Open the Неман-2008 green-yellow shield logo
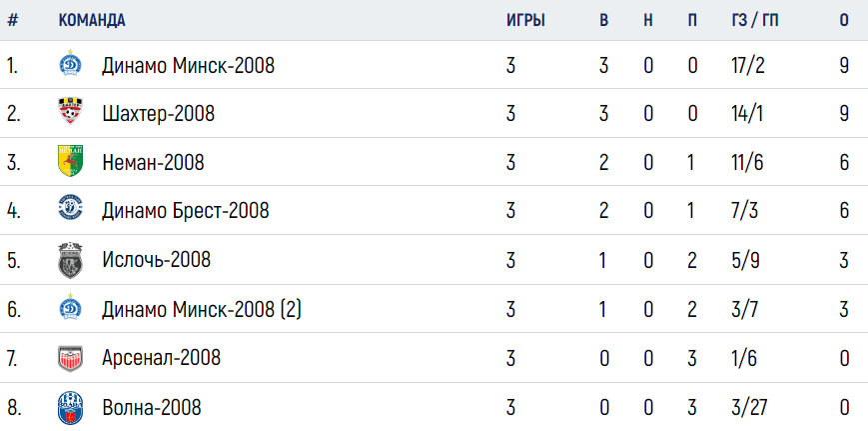 [70, 161]
